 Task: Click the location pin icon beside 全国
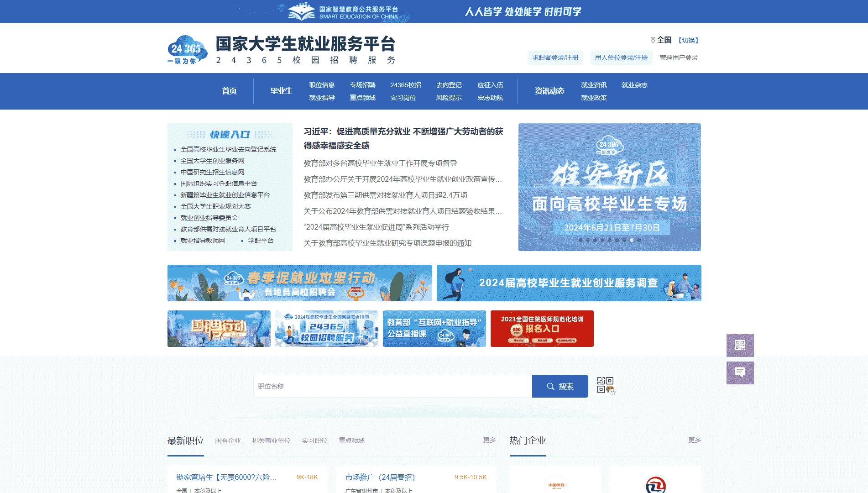click(653, 40)
